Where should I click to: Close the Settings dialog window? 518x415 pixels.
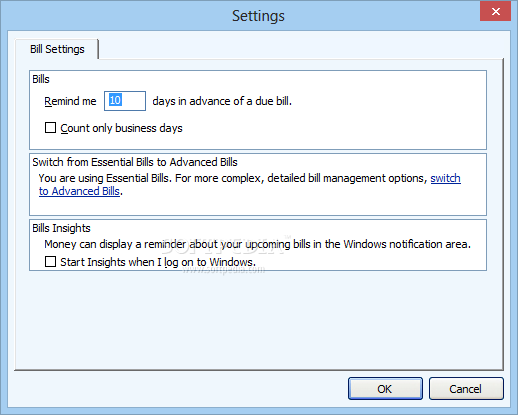[495, 11]
